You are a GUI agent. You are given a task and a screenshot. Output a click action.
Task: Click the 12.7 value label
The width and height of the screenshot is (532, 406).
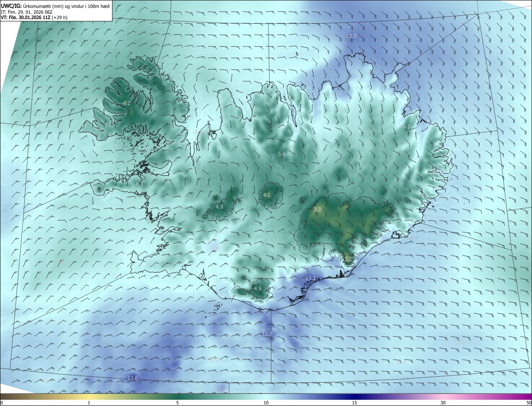click(x=267, y=334)
